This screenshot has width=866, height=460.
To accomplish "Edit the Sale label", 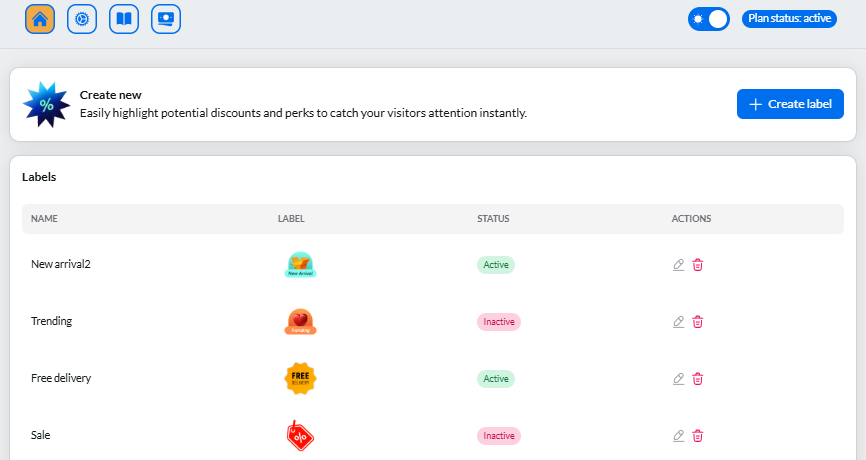I will tap(679, 436).
